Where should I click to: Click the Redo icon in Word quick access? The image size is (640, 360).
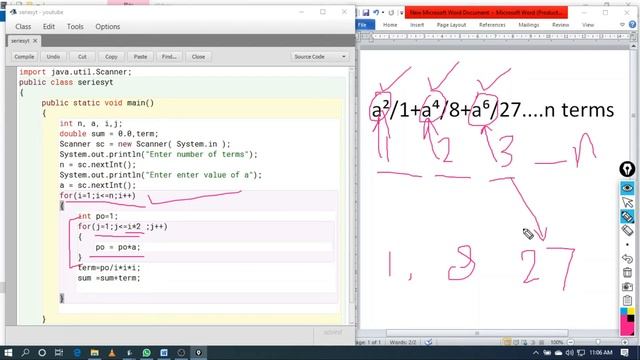pyautogui.click(x=391, y=13)
